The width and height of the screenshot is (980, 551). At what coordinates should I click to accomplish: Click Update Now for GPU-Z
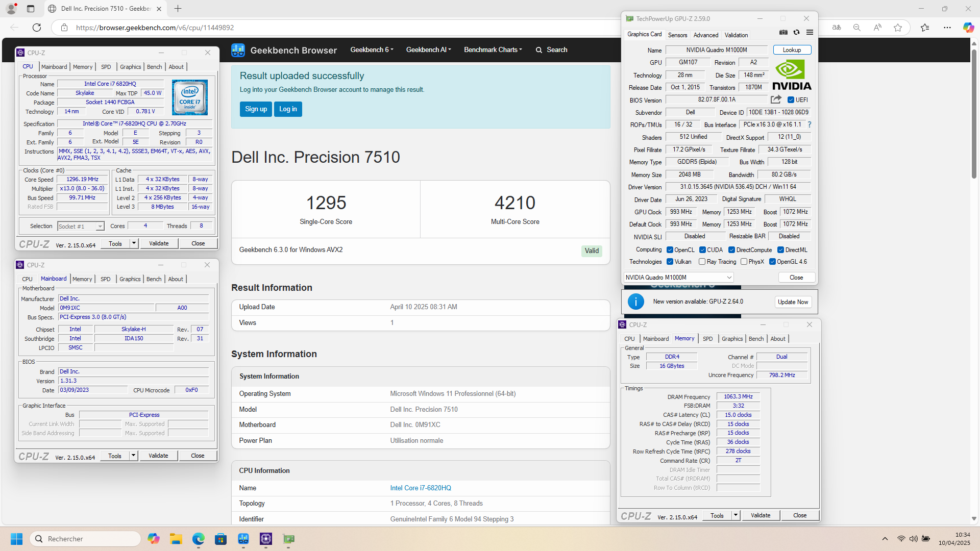pos(793,302)
